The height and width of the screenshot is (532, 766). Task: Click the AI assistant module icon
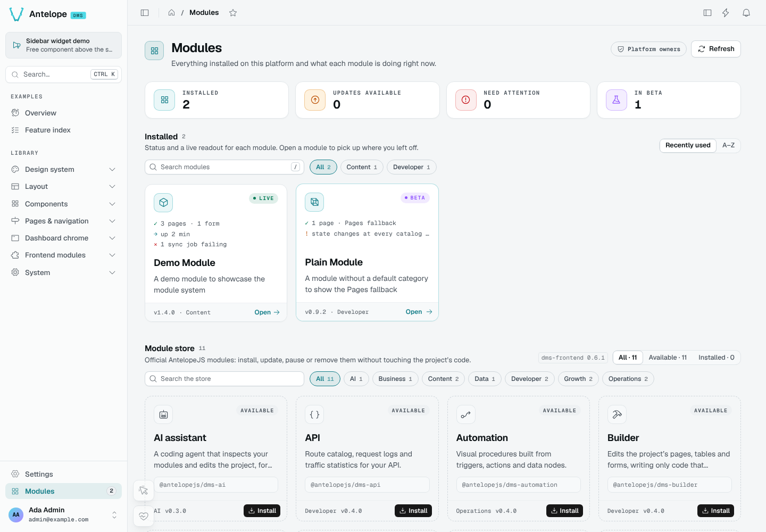click(163, 414)
